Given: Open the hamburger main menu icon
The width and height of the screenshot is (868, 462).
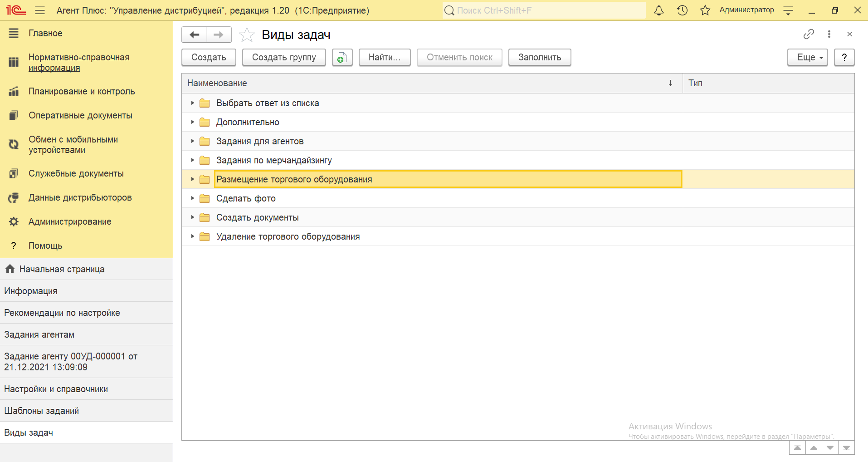Looking at the screenshot, I should pyautogui.click(x=40, y=10).
